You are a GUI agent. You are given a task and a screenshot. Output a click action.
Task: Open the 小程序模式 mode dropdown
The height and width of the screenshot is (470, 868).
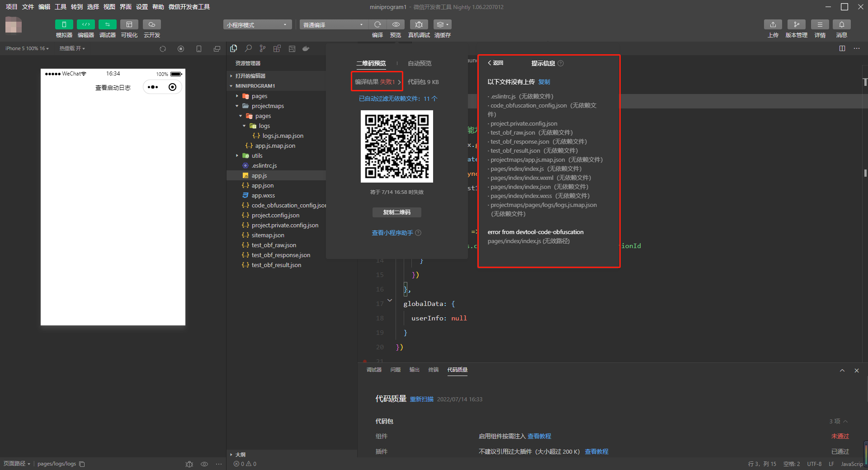tap(257, 25)
